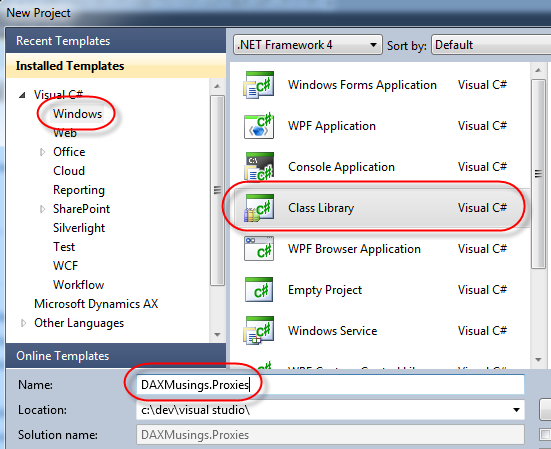The height and width of the screenshot is (449, 551).
Task: Click the WPF Browser Application icon
Action: coord(259,248)
